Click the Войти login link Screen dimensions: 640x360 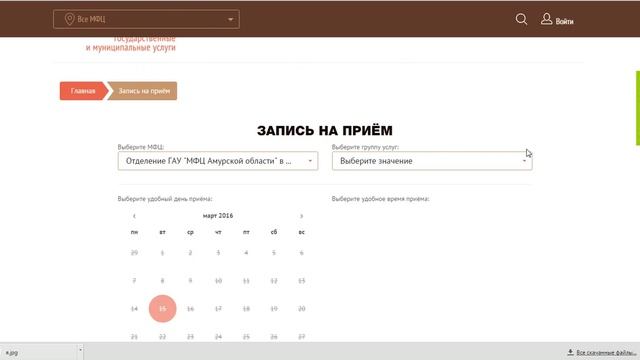coord(564,21)
